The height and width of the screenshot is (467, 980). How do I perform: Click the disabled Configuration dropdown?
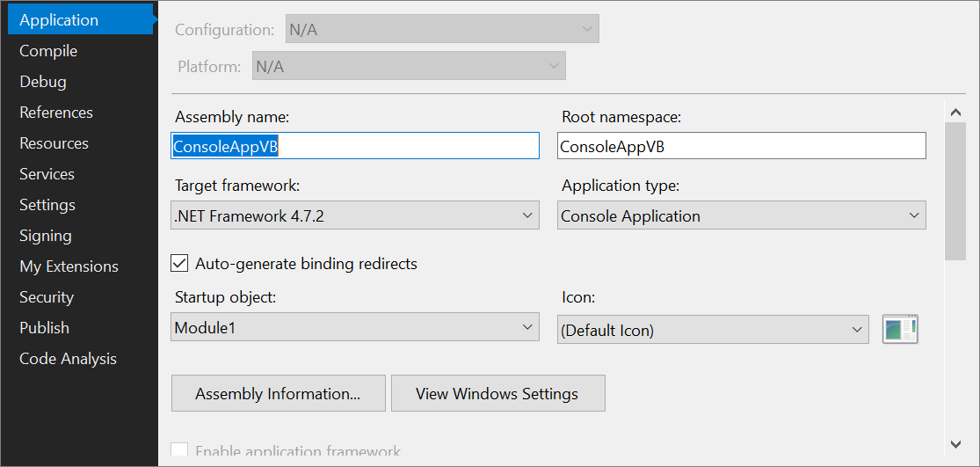[442, 29]
